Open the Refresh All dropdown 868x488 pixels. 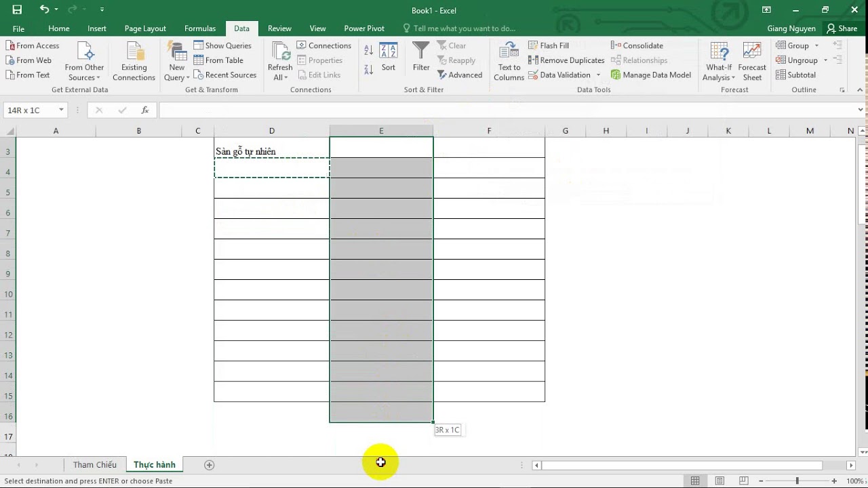point(279,62)
